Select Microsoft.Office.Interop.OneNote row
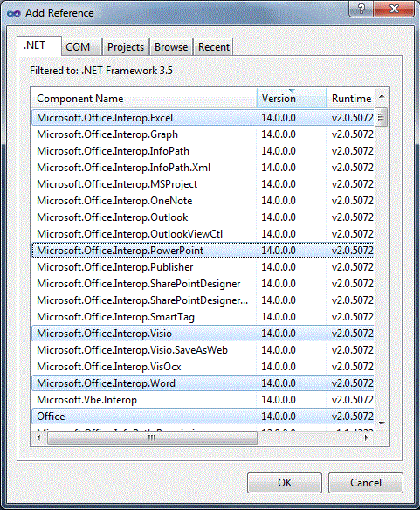The width and height of the screenshot is (420, 510). [203, 201]
